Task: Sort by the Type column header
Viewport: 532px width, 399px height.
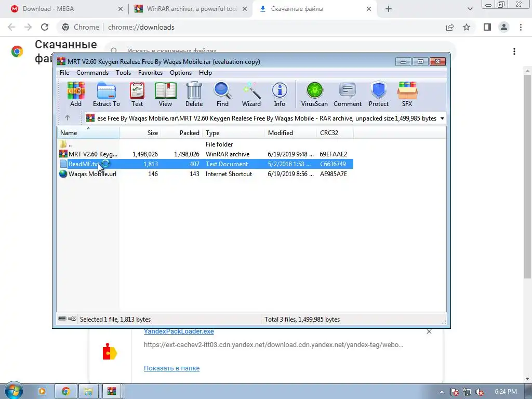Action: [x=233, y=132]
